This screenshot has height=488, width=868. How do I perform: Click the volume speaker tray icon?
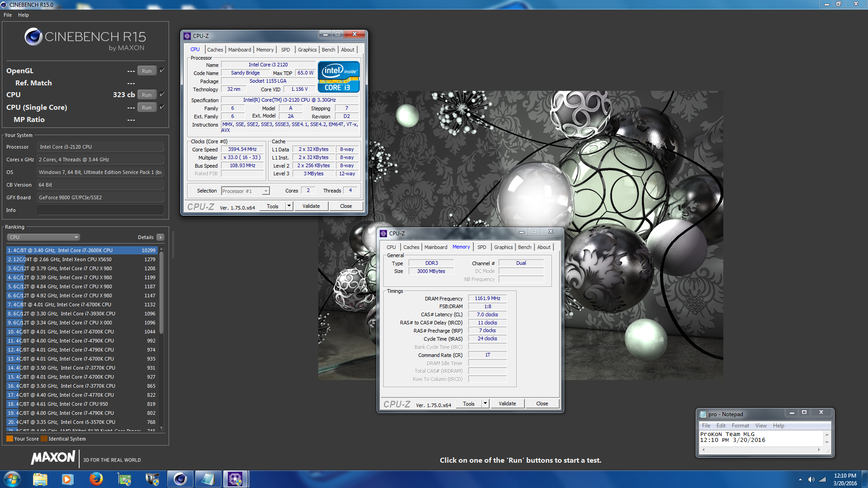click(x=811, y=479)
